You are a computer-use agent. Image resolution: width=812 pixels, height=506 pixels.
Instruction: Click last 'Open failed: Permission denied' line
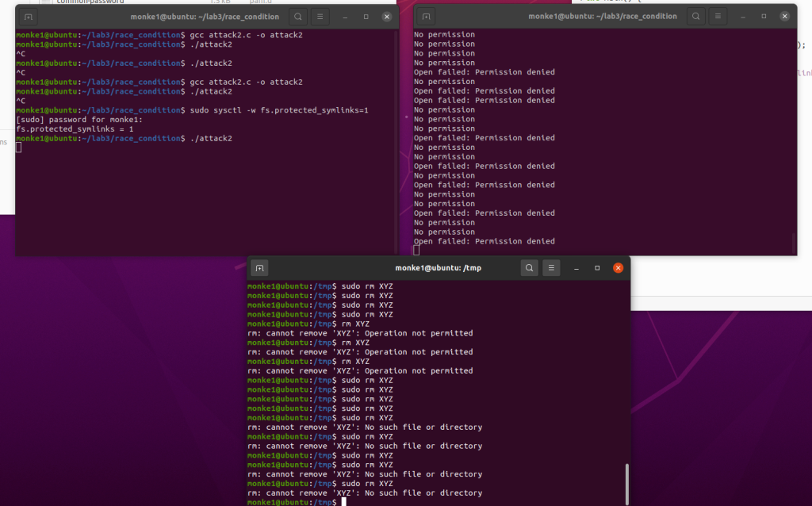point(485,241)
